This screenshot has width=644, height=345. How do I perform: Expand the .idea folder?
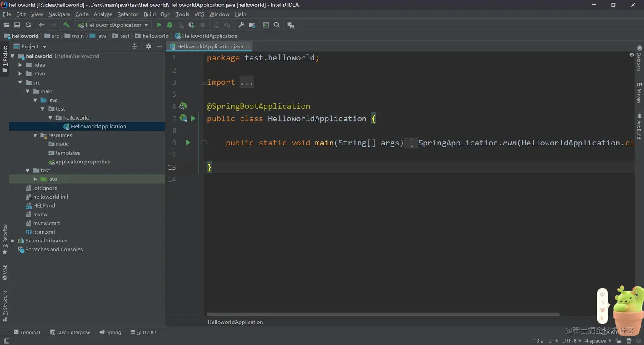point(20,65)
